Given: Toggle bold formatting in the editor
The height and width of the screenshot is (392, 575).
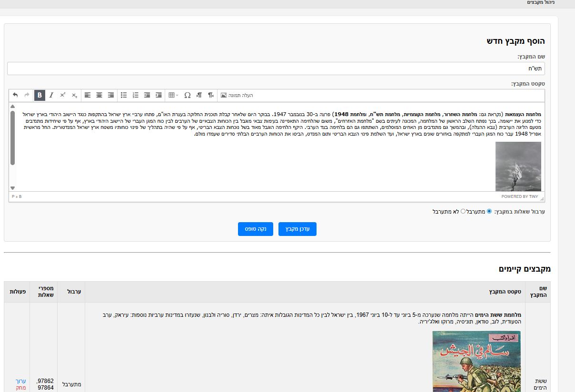Looking at the screenshot, I should [x=40, y=95].
